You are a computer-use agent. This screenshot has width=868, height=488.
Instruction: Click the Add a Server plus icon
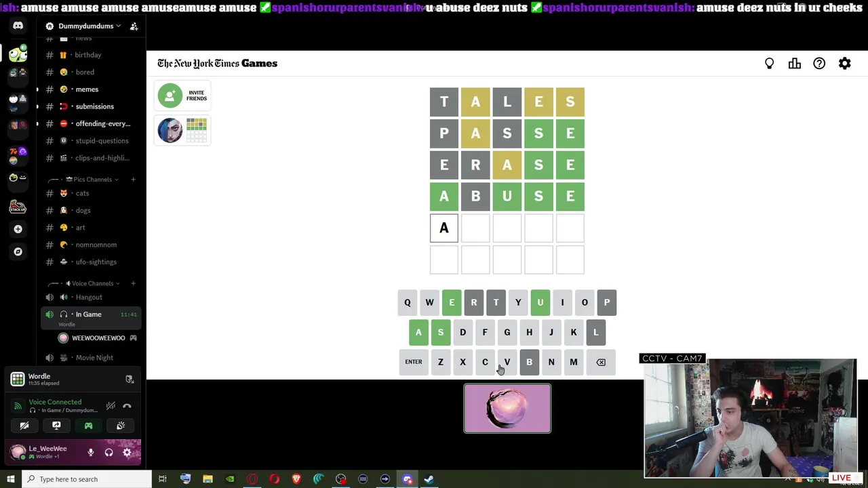click(x=18, y=229)
